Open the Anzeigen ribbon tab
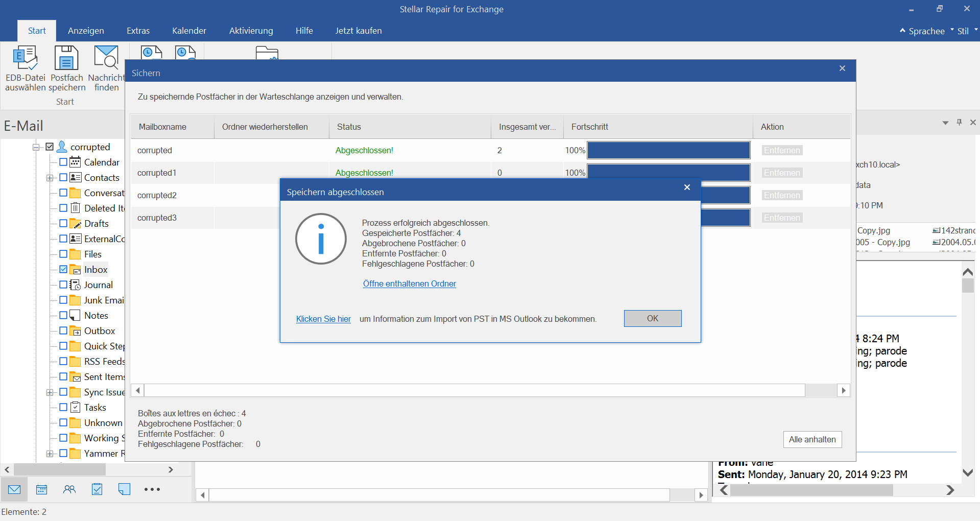Viewport: 980px width, 521px height. point(86,31)
